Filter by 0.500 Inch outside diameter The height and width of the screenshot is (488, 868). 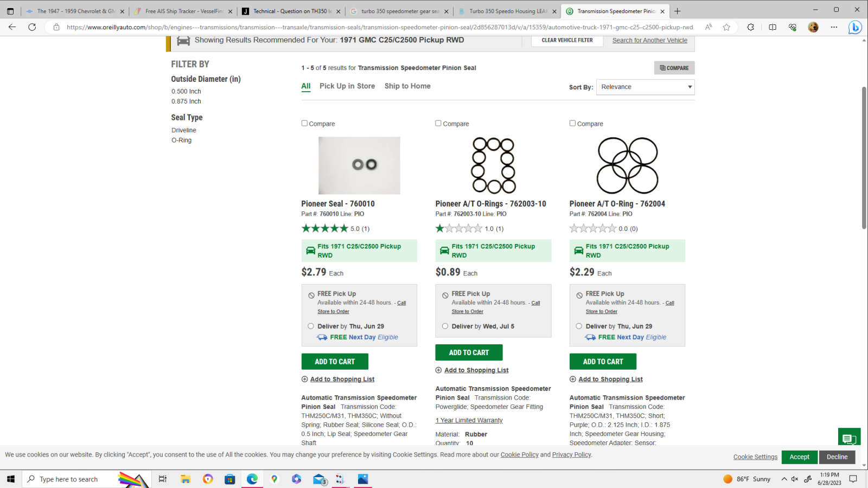click(186, 92)
